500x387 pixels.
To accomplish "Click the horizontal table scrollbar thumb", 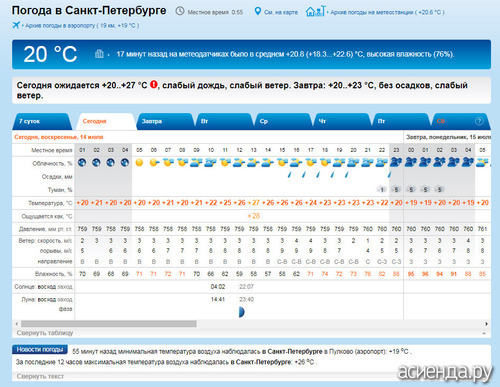I will pyautogui.click(x=109, y=324).
